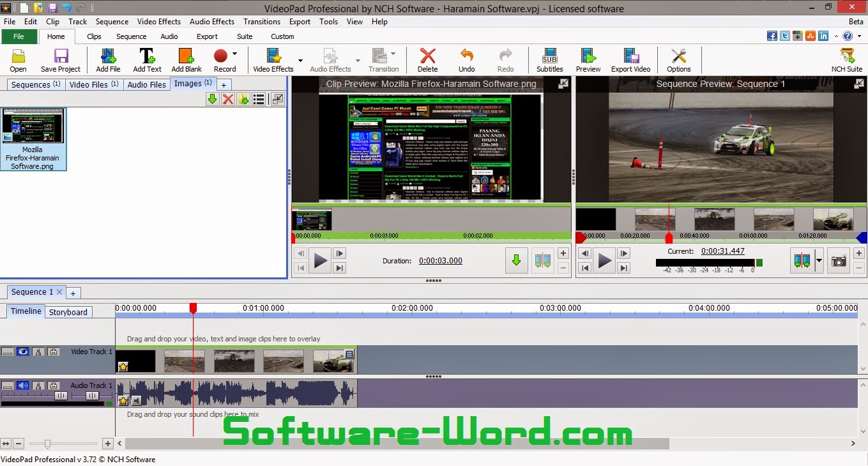Open a project with the Open toolbar icon

[18, 61]
